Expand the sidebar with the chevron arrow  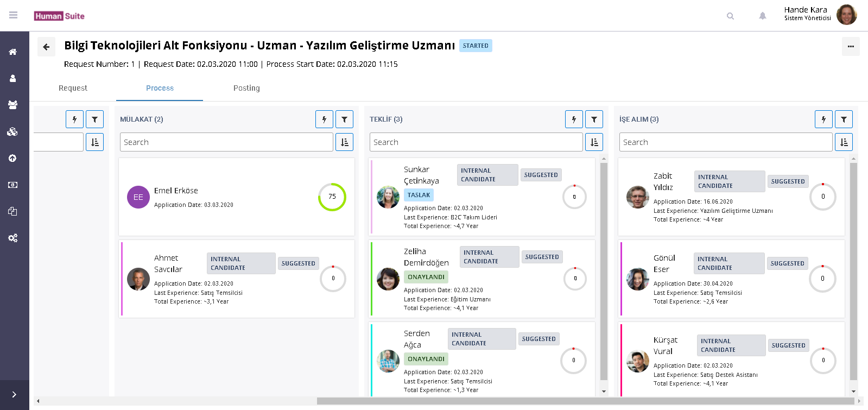click(x=14, y=395)
